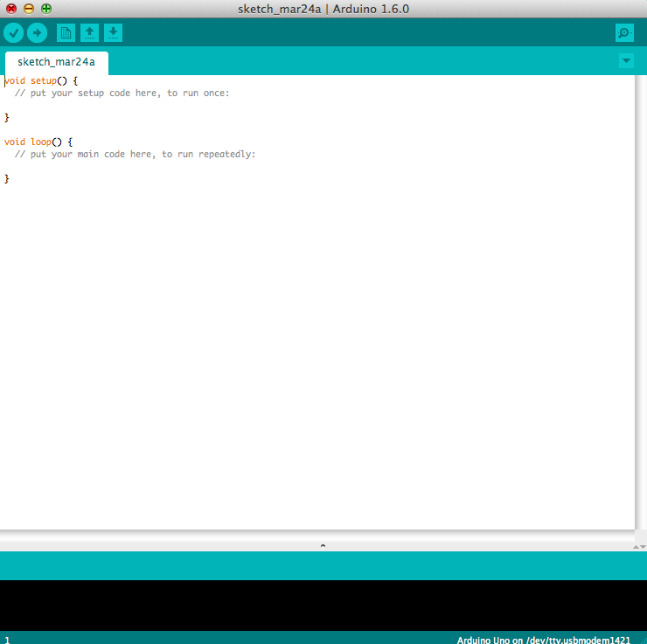This screenshot has width=647, height=644.
Task: Open a sketch with the up arrow icon
Action: point(89,32)
